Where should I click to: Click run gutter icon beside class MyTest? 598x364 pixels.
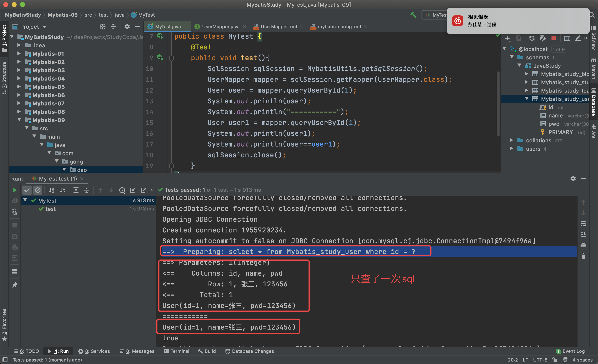click(x=160, y=36)
